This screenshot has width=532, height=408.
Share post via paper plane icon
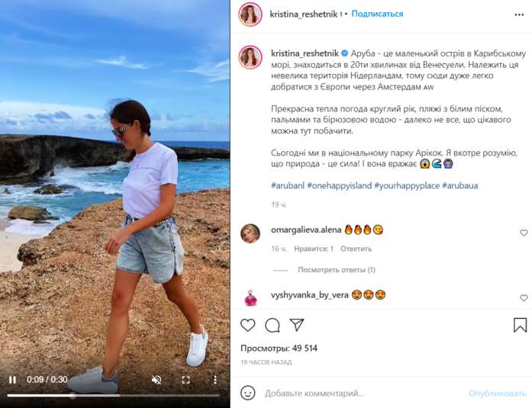(297, 325)
